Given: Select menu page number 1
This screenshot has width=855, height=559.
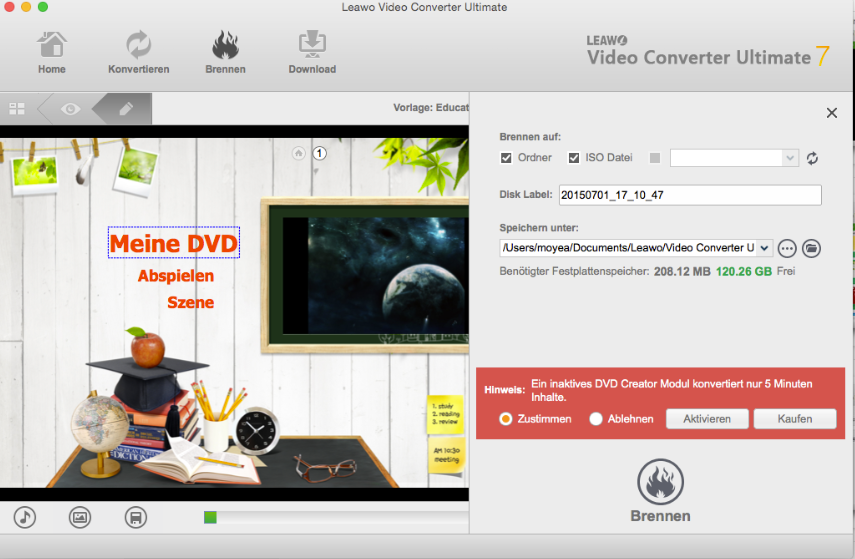Looking at the screenshot, I should [x=320, y=153].
